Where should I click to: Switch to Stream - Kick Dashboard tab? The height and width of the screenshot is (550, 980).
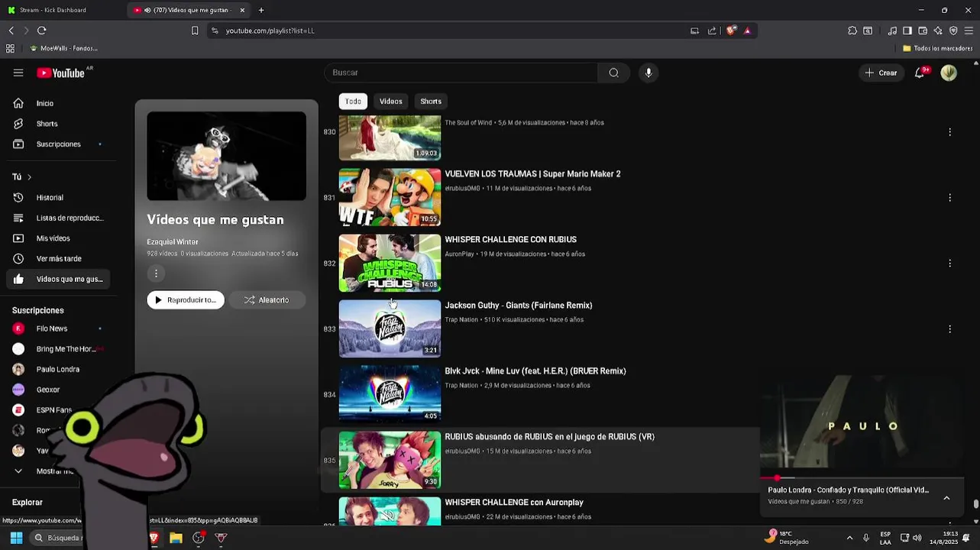point(63,10)
